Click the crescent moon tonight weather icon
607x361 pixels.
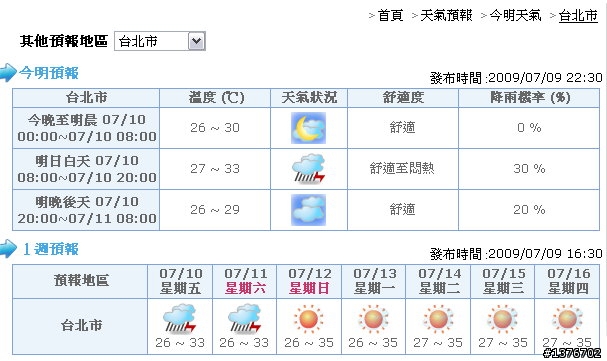pos(309,128)
